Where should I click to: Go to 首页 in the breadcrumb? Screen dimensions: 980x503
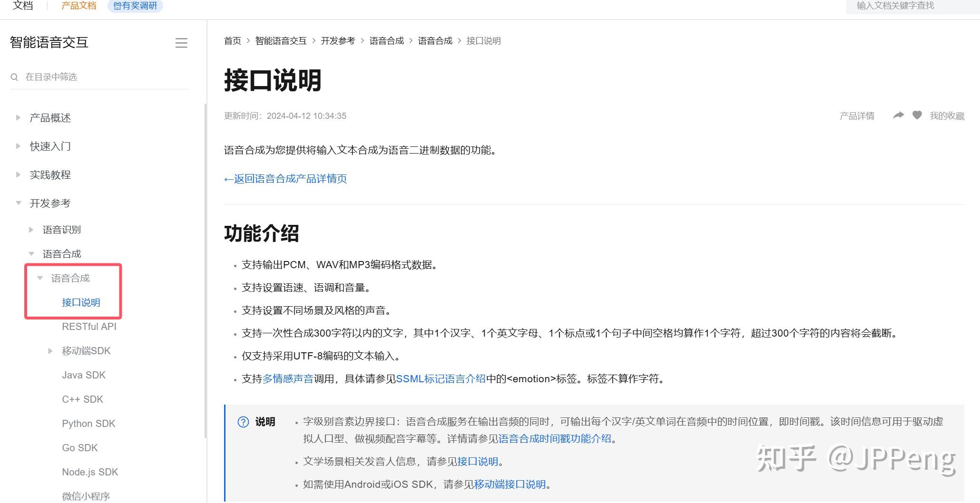pos(233,41)
